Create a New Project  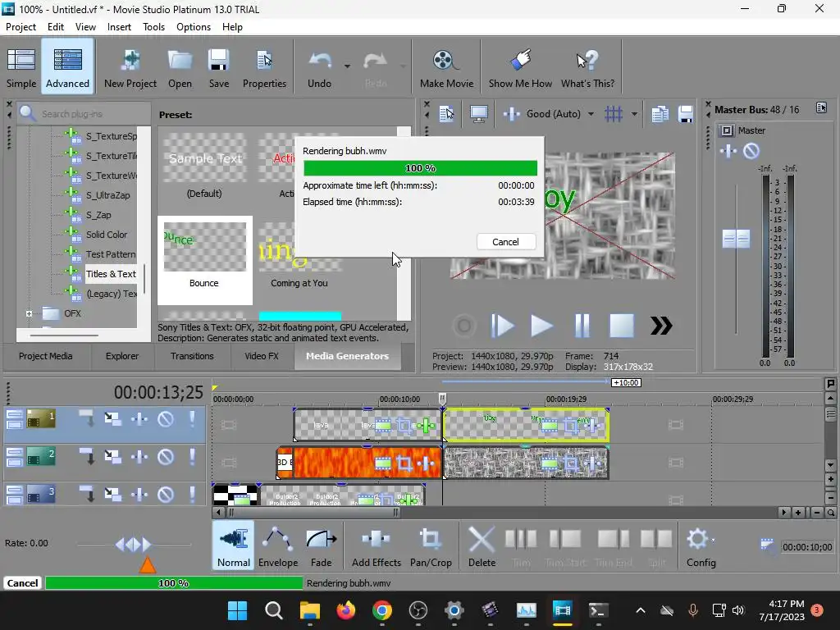click(x=130, y=67)
